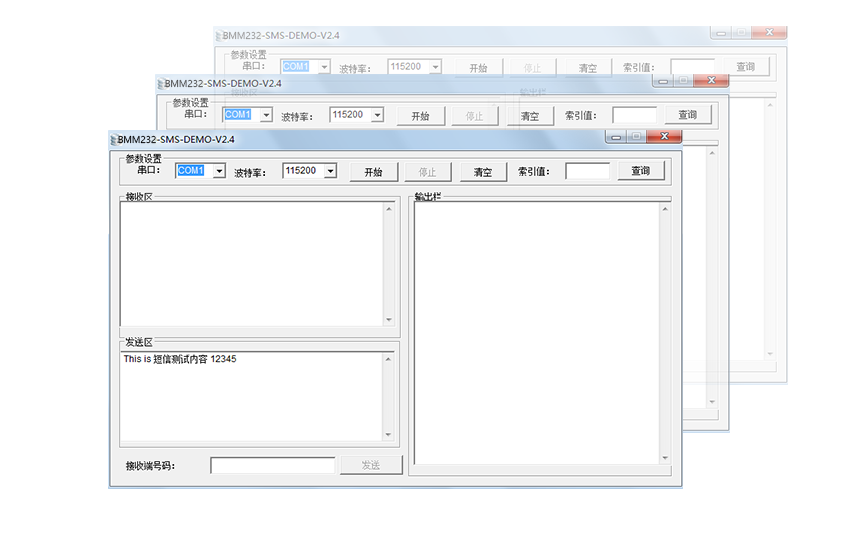
Task: Click 输出栏 scrollbar up arrow in front window
Action: tap(665, 209)
